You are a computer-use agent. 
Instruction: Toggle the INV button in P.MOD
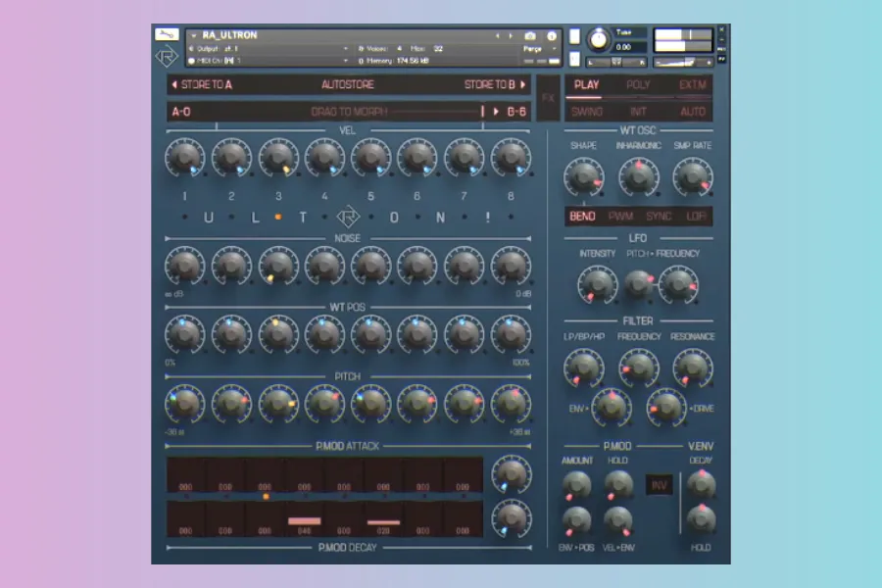659,484
